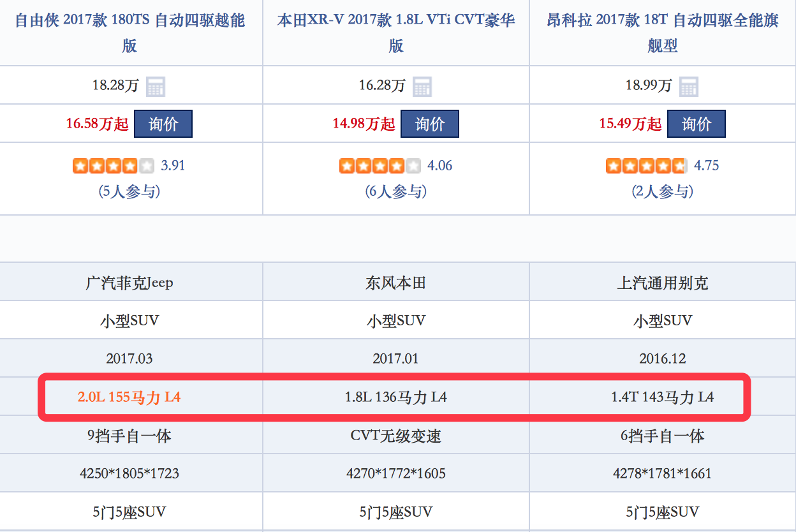The image size is (796, 532).
Task: Click the 14.98万起 dealer price
Action: coord(364,124)
